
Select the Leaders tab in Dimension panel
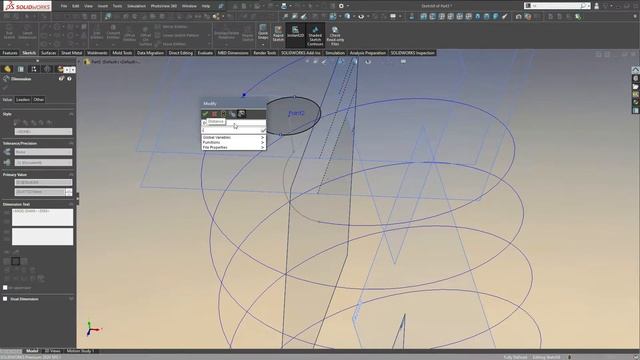[x=23, y=100]
